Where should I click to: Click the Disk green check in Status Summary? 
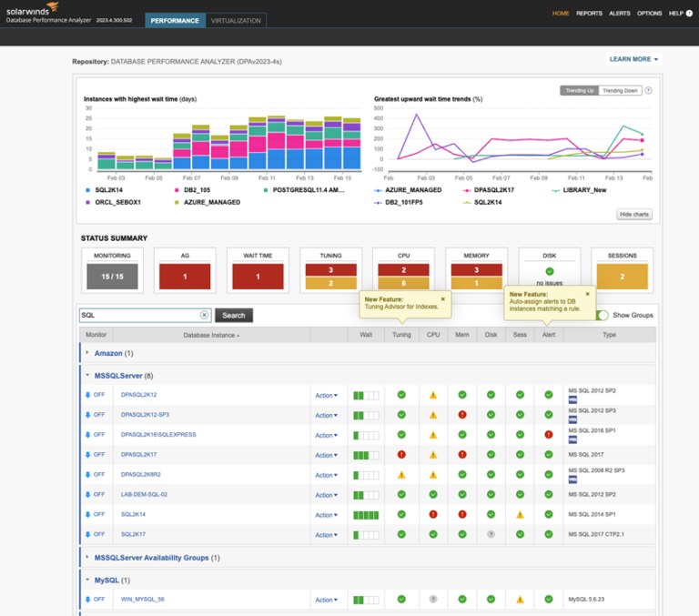[550, 271]
